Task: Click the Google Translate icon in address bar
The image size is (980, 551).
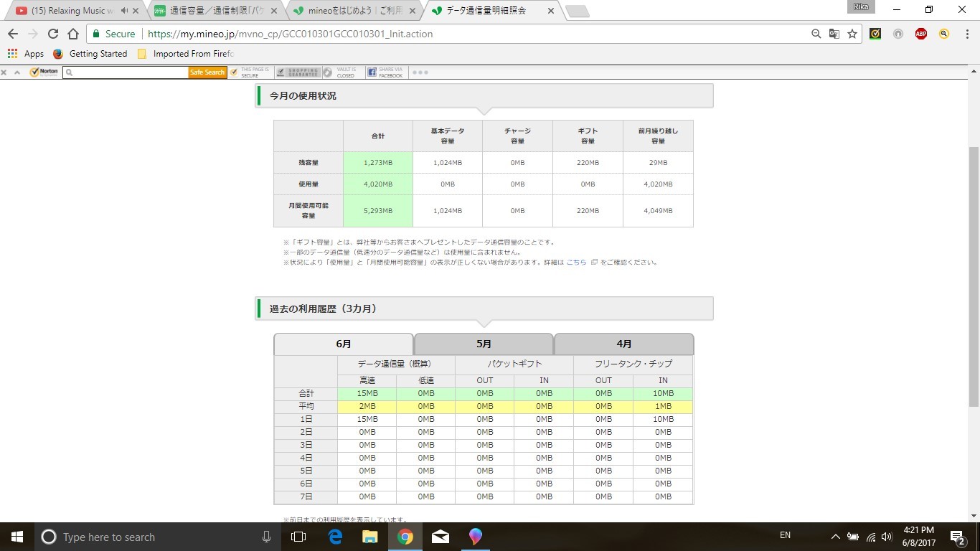Action: (834, 34)
